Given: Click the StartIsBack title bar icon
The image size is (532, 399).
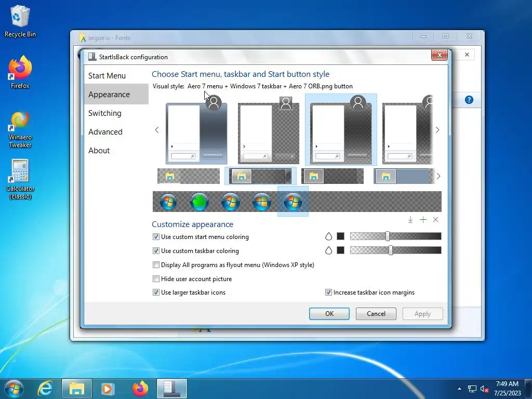Looking at the screenshot, I should click(x=92, y=57).
